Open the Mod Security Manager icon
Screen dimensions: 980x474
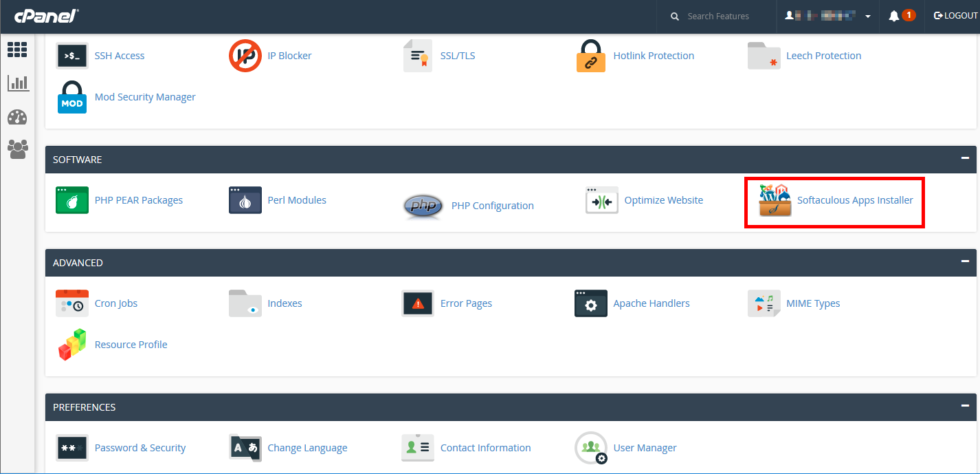(x=72, y=97)
